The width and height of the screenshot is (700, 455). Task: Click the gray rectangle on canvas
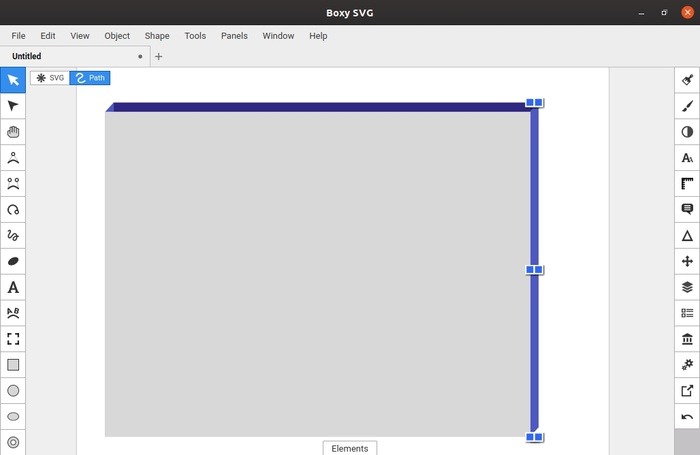pos(317,274)
